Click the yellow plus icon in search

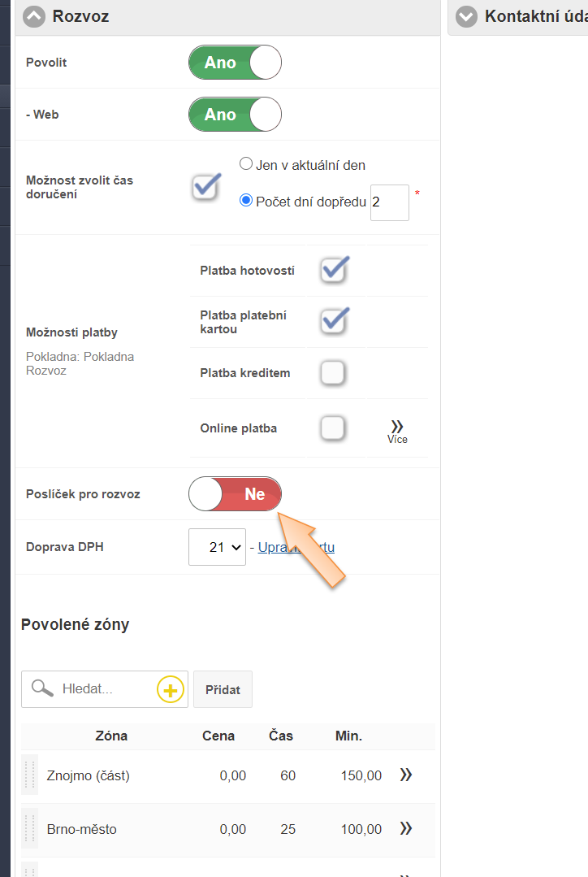coord(170,690)
